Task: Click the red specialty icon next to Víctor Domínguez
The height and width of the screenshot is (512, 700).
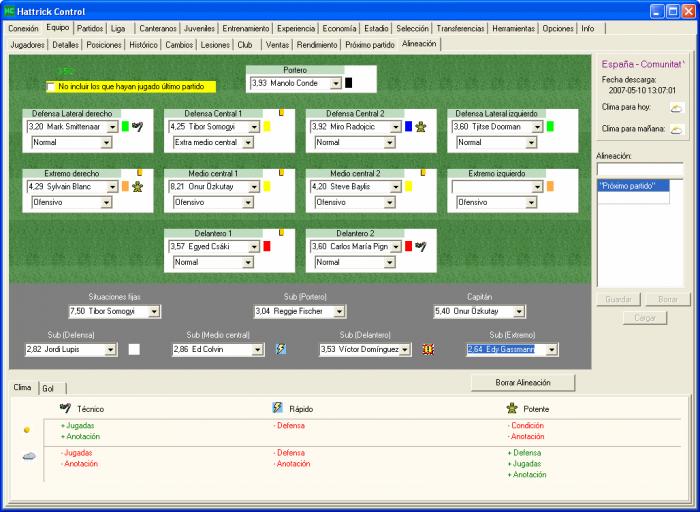Action: [428, 349]
